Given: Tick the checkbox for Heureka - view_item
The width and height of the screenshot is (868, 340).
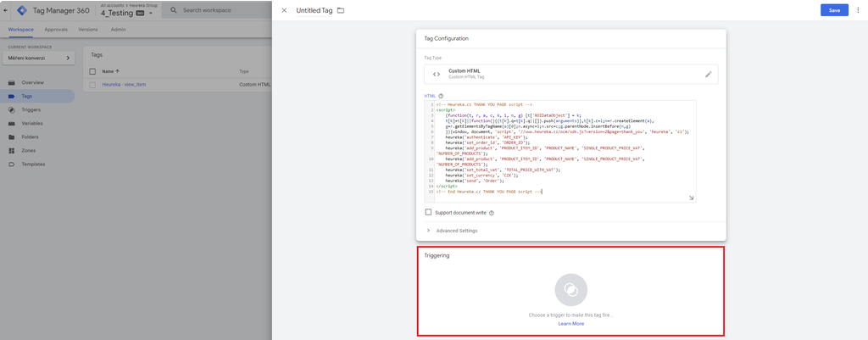Looking at the screenshot, I should (x=92, y=85).
